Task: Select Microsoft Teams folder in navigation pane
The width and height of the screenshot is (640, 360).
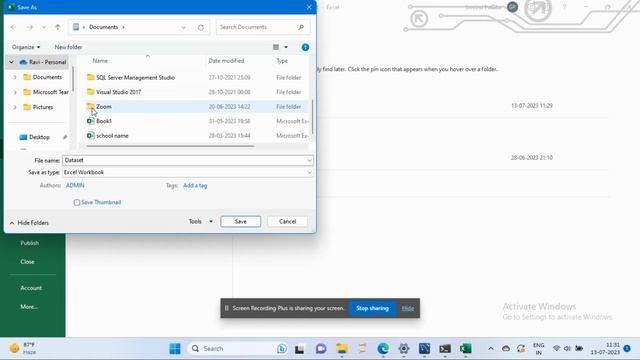Action: click(x=46, y=92)
